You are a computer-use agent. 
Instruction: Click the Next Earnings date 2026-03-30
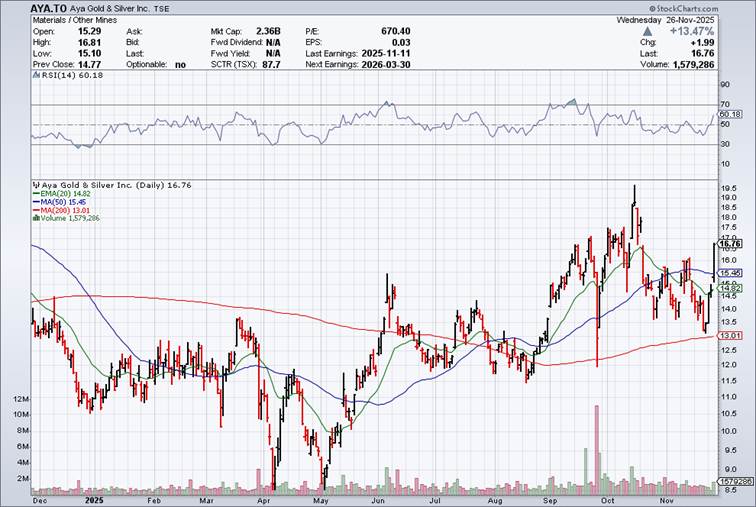tap(386, 65)
